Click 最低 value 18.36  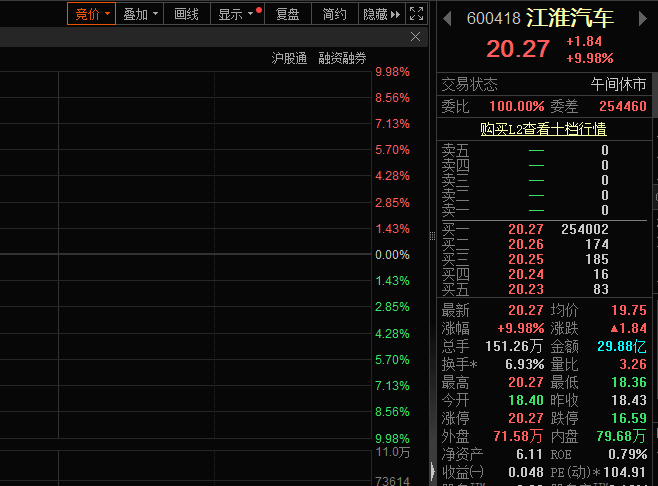(x=629, y=382)
